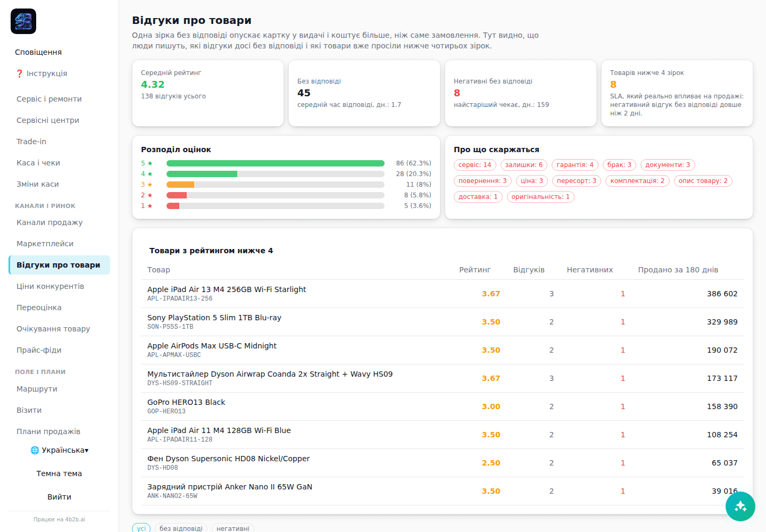Screen dimensions: 766x532
Task: Click the Відгуків column header
Action: [x=529, y=270]
